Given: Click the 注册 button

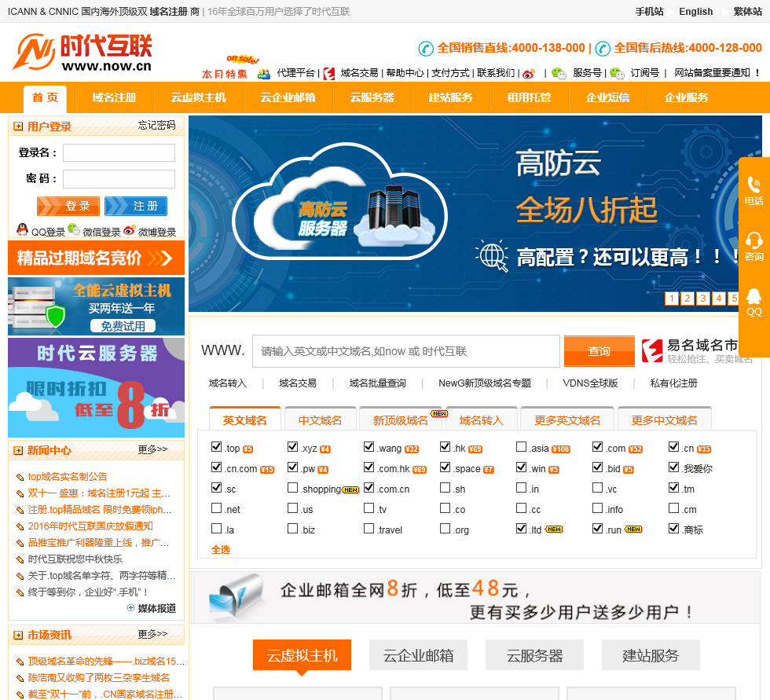Looking at the screenshot, I should point(136,206).
